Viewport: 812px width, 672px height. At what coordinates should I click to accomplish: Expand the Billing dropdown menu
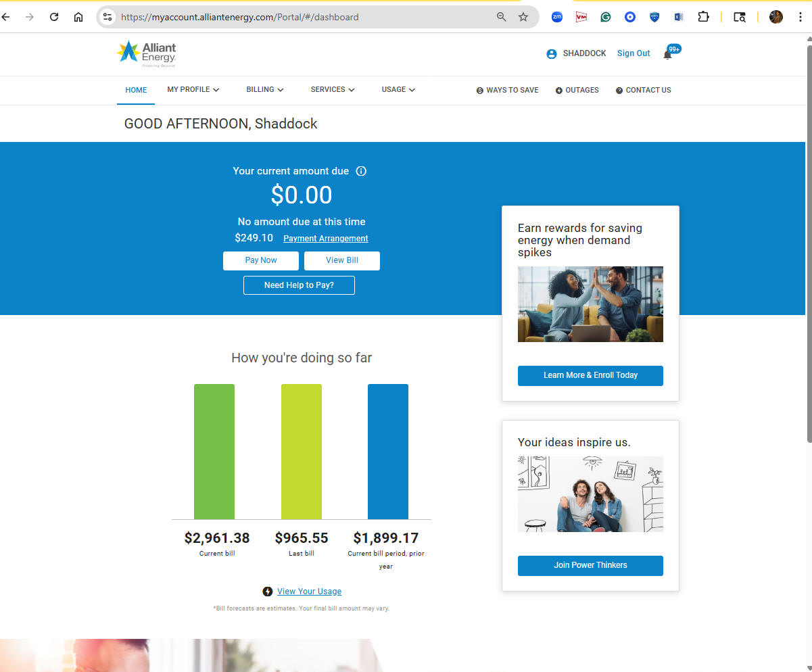point(264,90)
